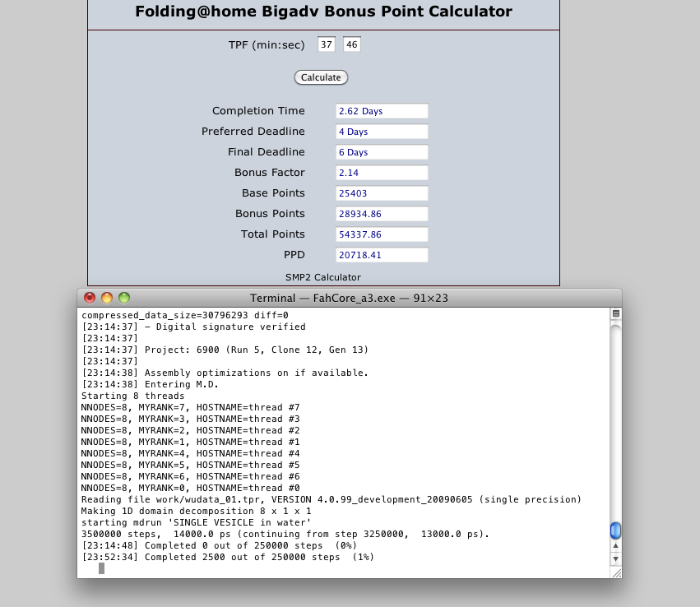This screenshot has height=607, width=700.
Task: Click the 'Project: 6900 (Run 5, Clone 12, Gen 13)' line
Action: (225, 350)
